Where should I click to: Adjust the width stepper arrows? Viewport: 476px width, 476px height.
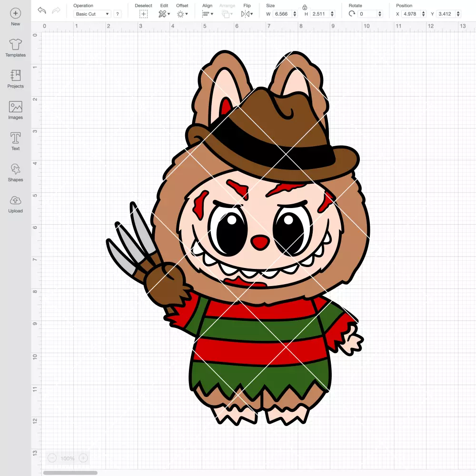[x=295, y=14]
